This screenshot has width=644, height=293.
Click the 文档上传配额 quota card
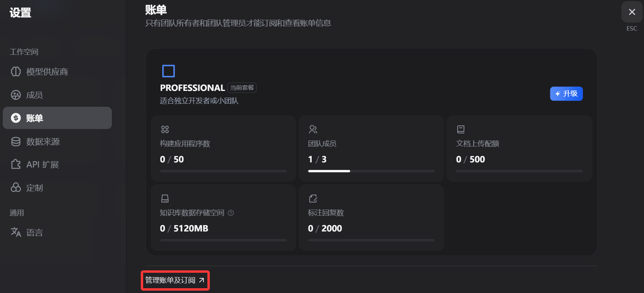pyautogui.click(x=519, y=148)
